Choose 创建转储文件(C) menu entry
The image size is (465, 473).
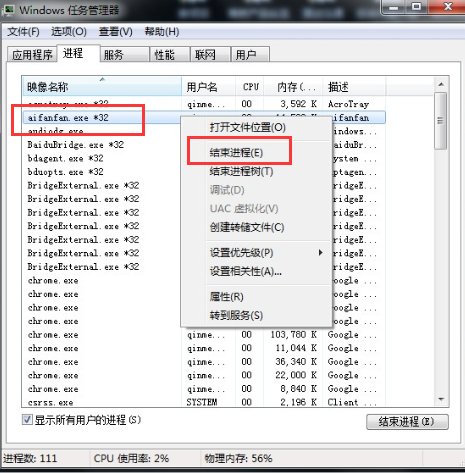pyautogui.click(x=247, y=227)
